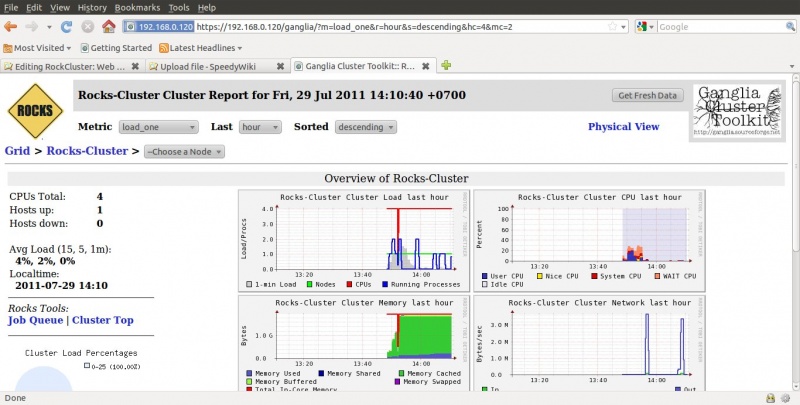The height and width of the screenshot is (405, 800).
Task: Click the Ganglia Cluster Toolkit logo
Action: click(x=740, y=110)
